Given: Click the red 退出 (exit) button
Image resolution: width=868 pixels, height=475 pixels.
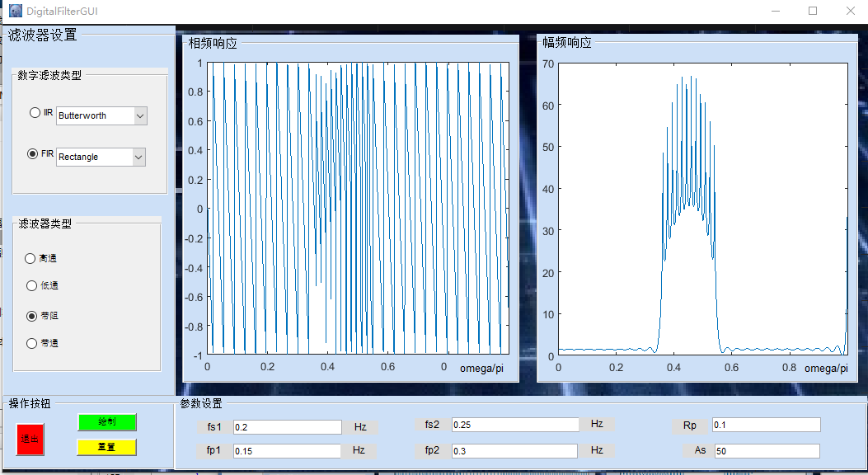Looking at the screenshot, I should (x=29, y=440).
